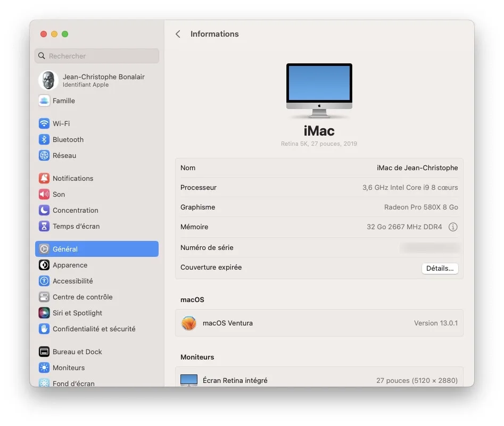Click the memory info icon
Image resolution: width=504 pixels, height=426 pixels.
coord(453,227)
